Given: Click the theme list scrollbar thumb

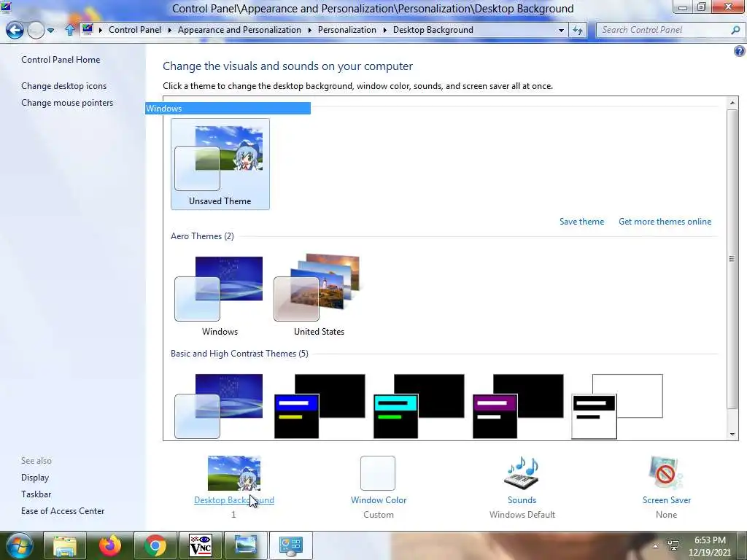Looking at the screenshot, I should coord(732,259).
